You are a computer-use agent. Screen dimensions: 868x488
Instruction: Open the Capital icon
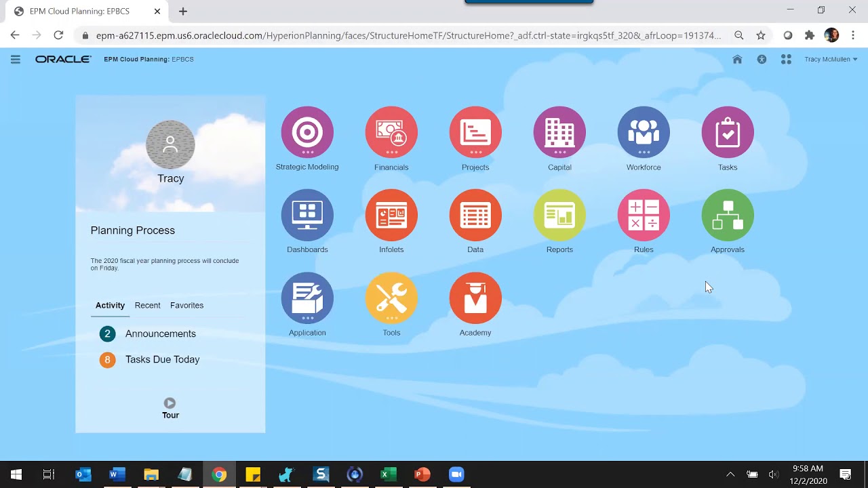559,132
